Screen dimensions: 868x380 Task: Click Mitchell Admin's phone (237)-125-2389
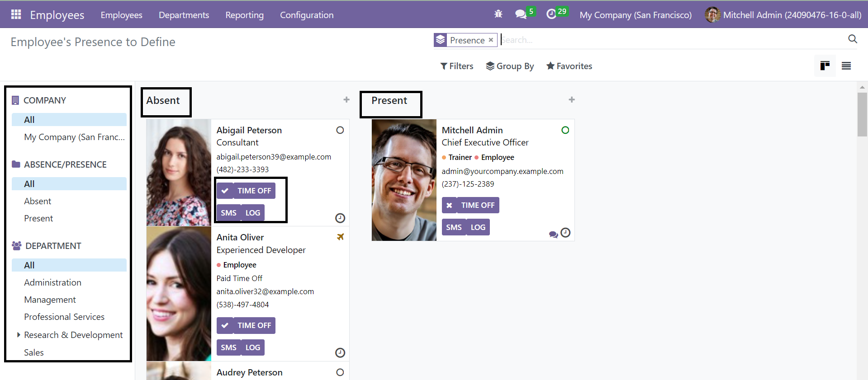tap(468, 184)
